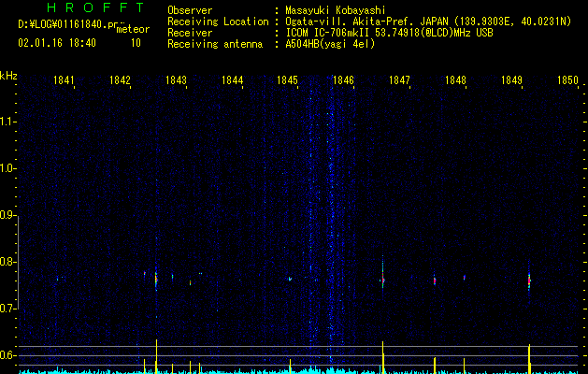Click the Observer label

pos(190,10)
